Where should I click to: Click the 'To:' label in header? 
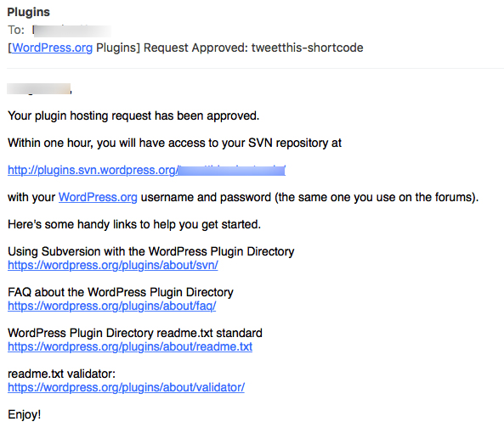click(16, 31)
